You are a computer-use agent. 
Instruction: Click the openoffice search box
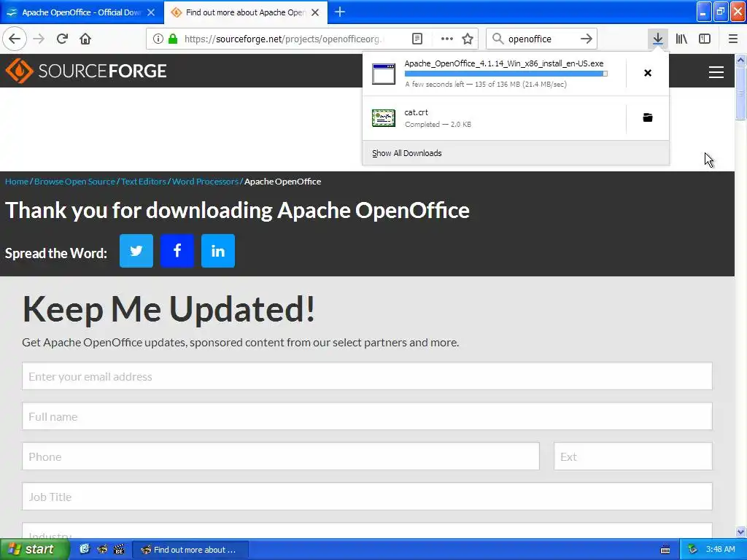tap(541, 39)
